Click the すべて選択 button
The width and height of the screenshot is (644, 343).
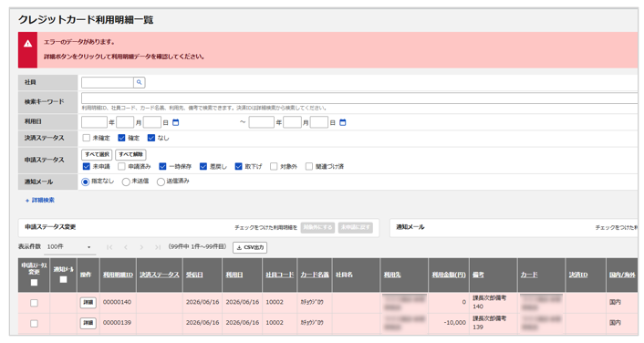pyautogui.click(x=98, y=154)
